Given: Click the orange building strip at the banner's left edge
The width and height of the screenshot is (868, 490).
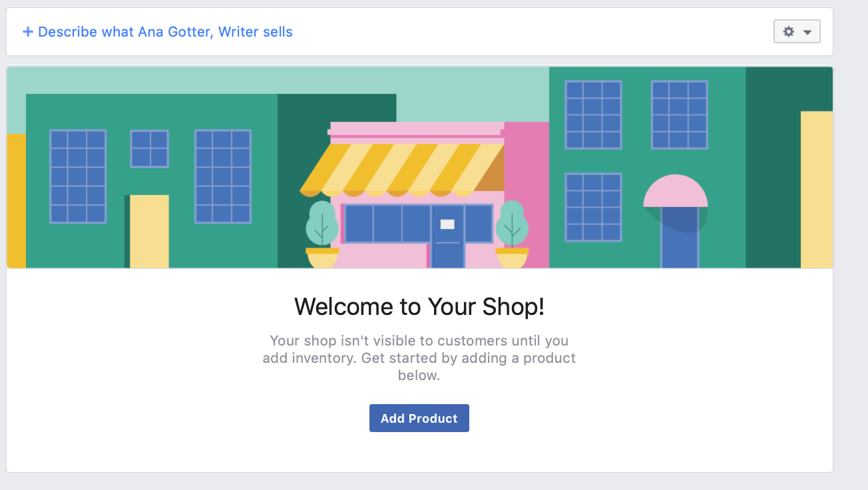Looking at the screenshot, I should click(17, 201).
